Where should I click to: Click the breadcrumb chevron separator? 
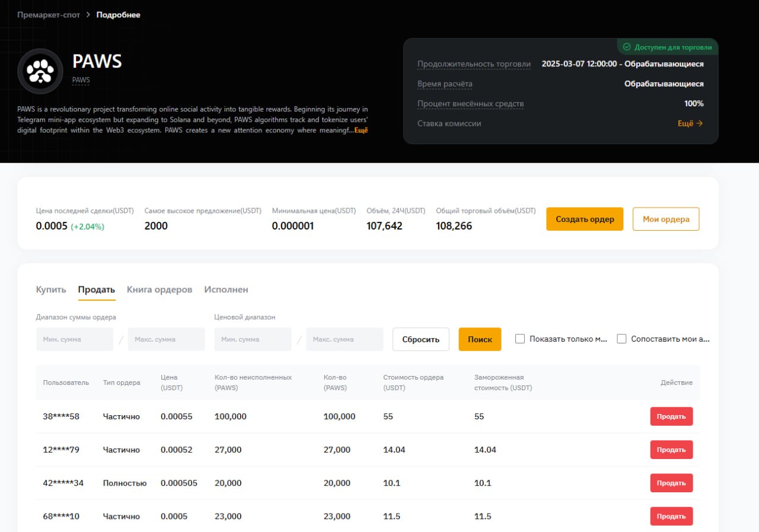[x=88, y=15]
